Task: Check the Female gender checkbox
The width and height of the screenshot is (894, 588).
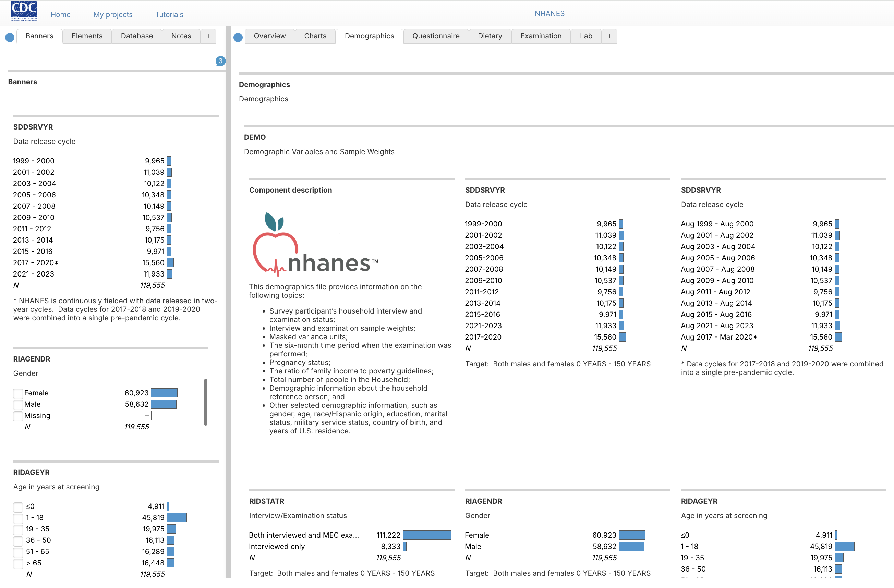Action: tap(18, 393)
